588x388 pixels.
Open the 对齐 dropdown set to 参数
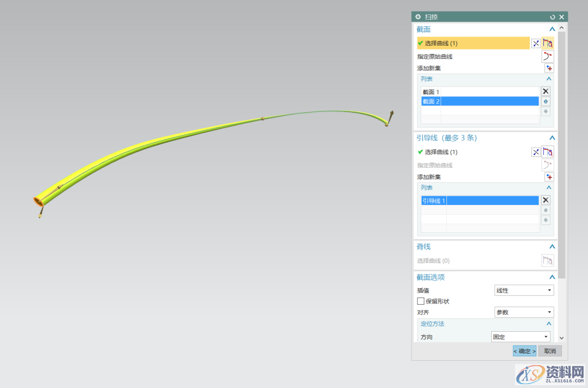pyautogui.click(x=524, y=312)
